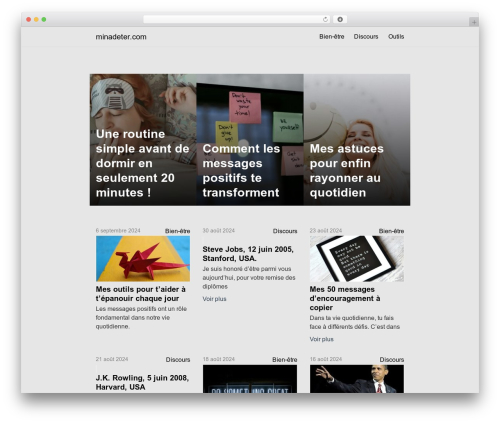Open the Bien-être menu in the header
The width and height of the screenshot is (500, 423).
click(x=332, y=37)
